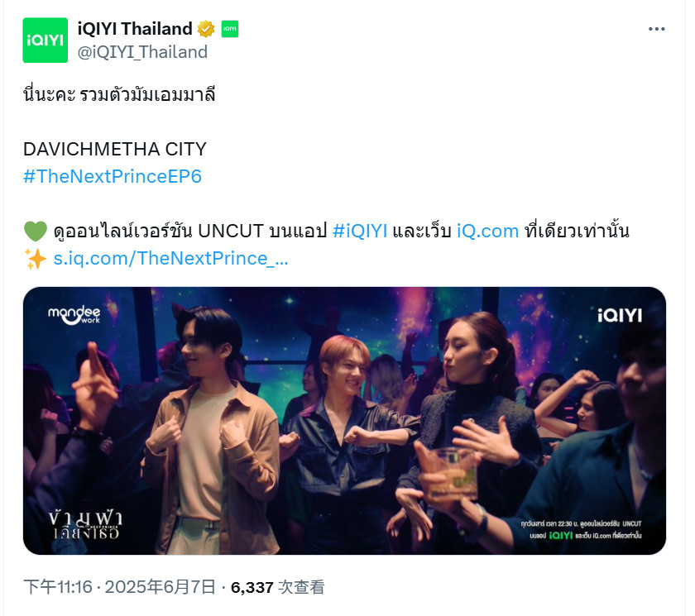Open the iQIYI Thailand display name

point(135,29)
